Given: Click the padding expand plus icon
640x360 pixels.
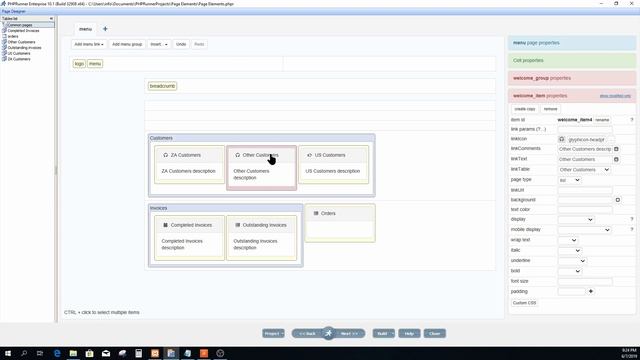Looking at the screenshot, I should tap(591, 291).
